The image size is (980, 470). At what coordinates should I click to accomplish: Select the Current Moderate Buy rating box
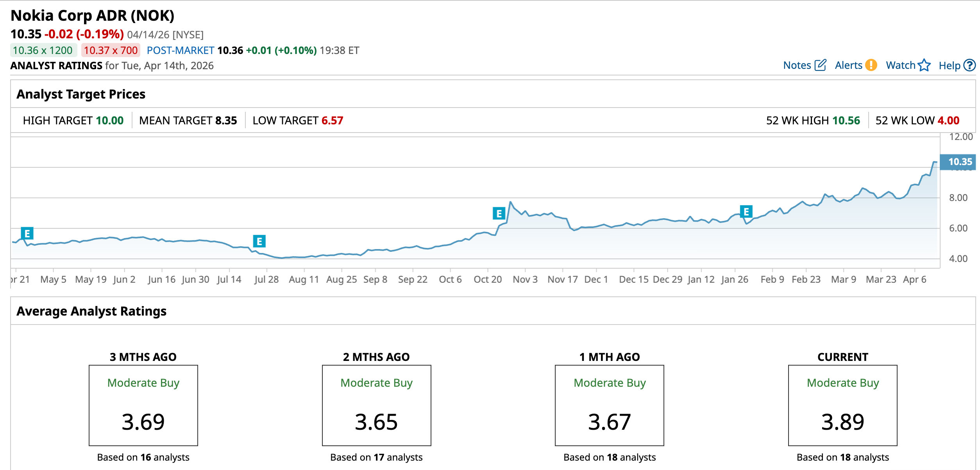(x=842, y=405)
